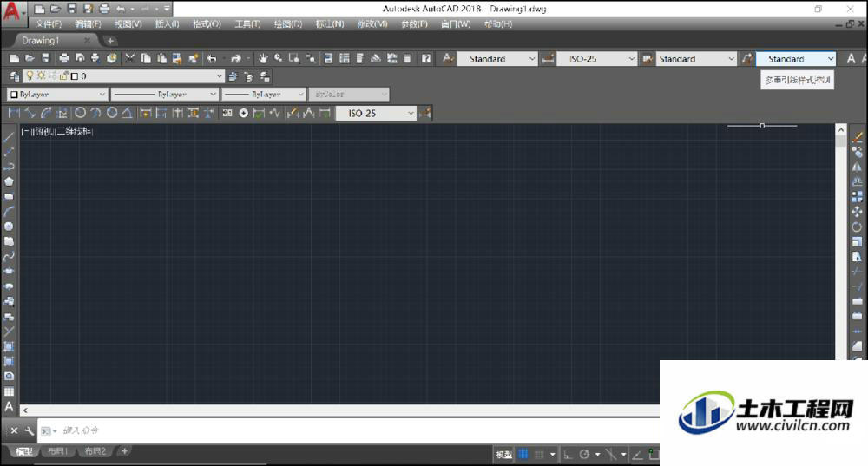868x466 pixels.
Task: Open the Multileader Style manager icon
Action: click(747, 58)
